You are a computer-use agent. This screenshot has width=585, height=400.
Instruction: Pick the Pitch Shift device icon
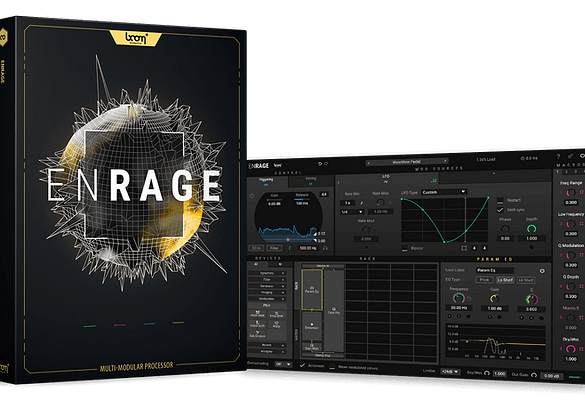(257, 314)
